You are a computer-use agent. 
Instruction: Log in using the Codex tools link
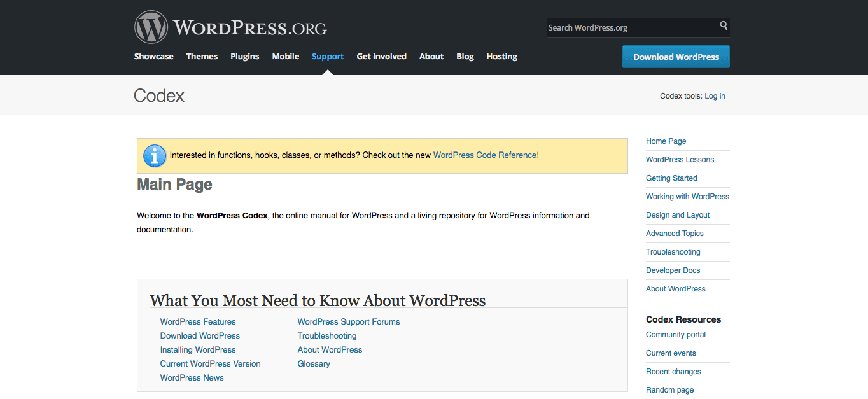click(x=715, y=95)
